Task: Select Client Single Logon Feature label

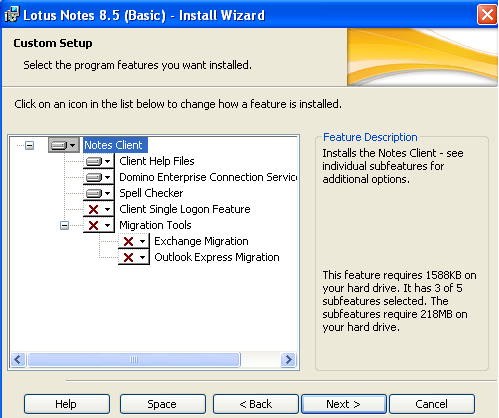Action: [185, 209]
